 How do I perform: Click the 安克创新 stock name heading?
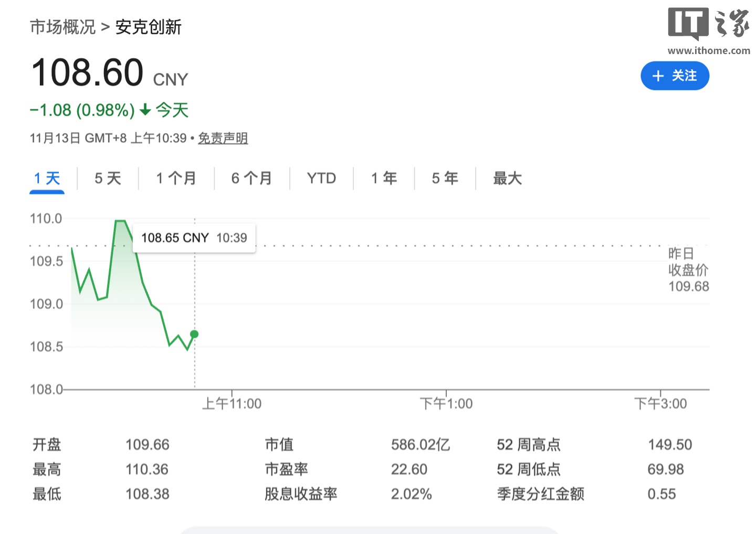click(x=148, y=27)
